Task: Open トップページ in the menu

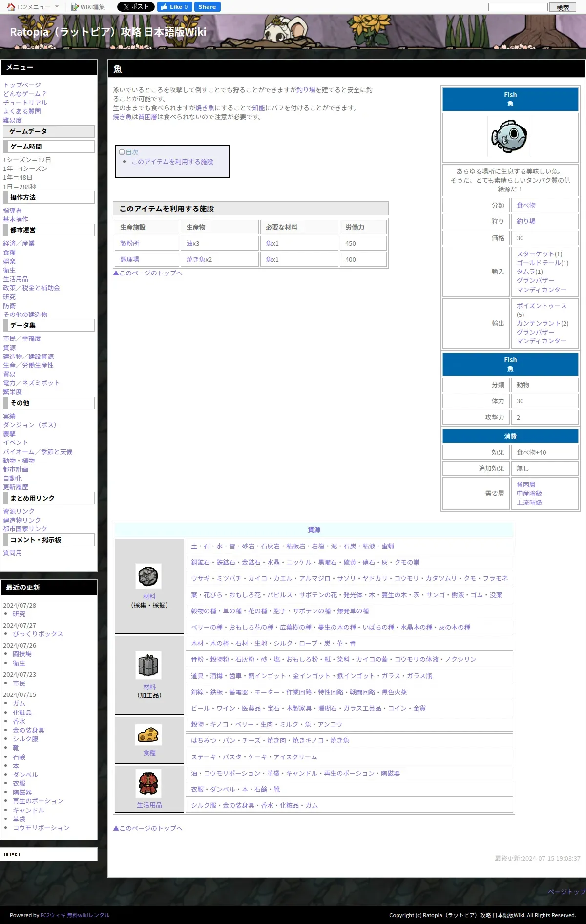Action: coord(22,85)
